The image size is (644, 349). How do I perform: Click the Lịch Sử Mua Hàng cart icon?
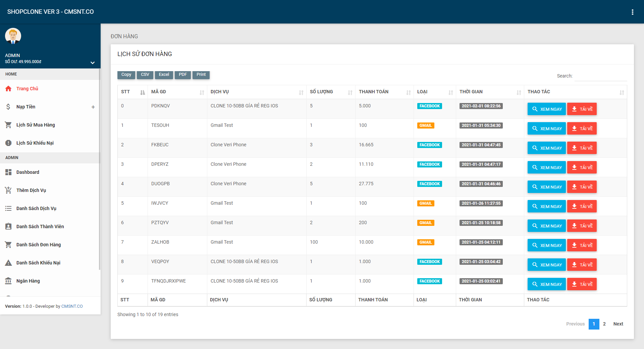[x=8, y=125]
